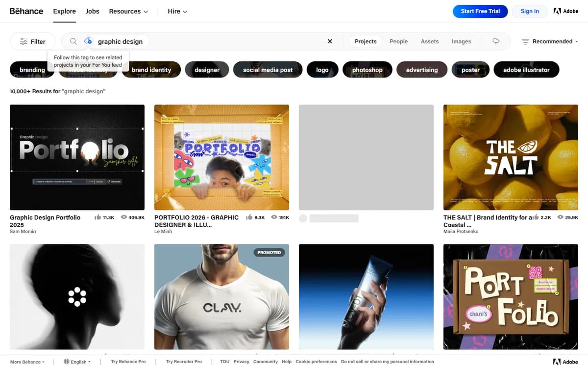588x368 pixels.
Task: Expand the Resources menu
Action: 128,11
